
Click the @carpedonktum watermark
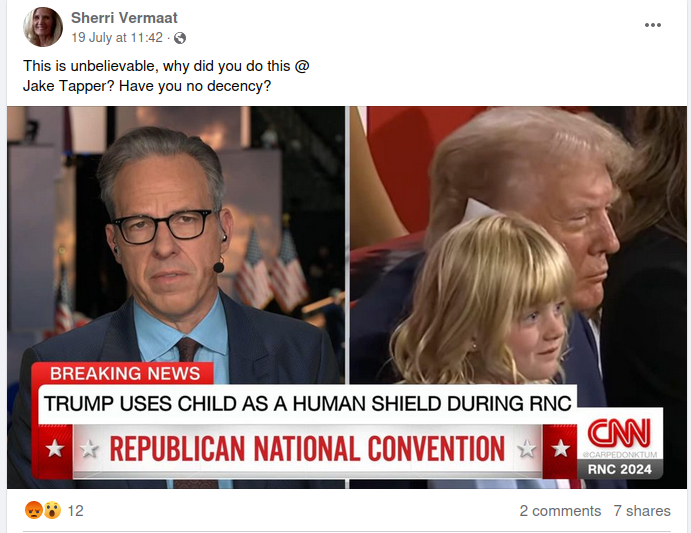[x=616, y=455]
